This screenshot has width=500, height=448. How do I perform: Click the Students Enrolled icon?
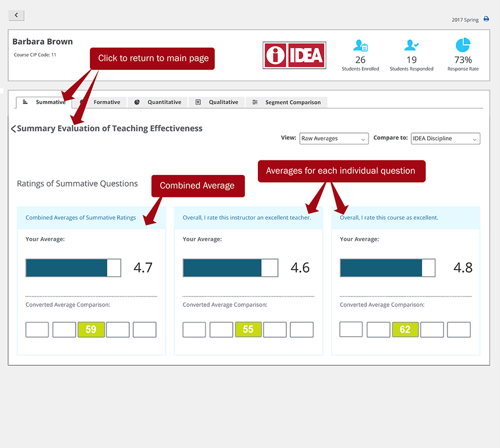point(360,45)
